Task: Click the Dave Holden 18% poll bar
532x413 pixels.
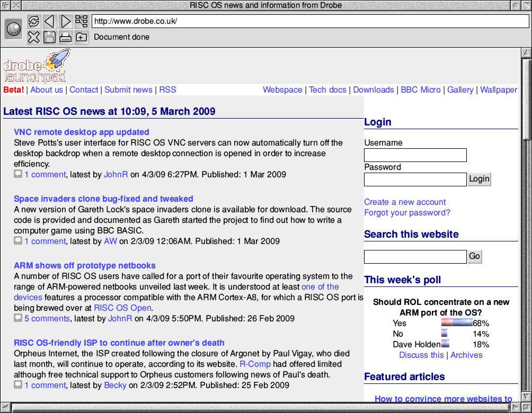Action: pos(445,343)
